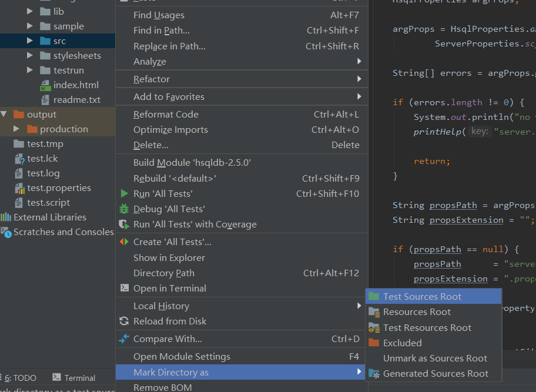Screen dimensions: 536x392
Task: Click the Open in Terminal icon
Action: click(125, 288)
